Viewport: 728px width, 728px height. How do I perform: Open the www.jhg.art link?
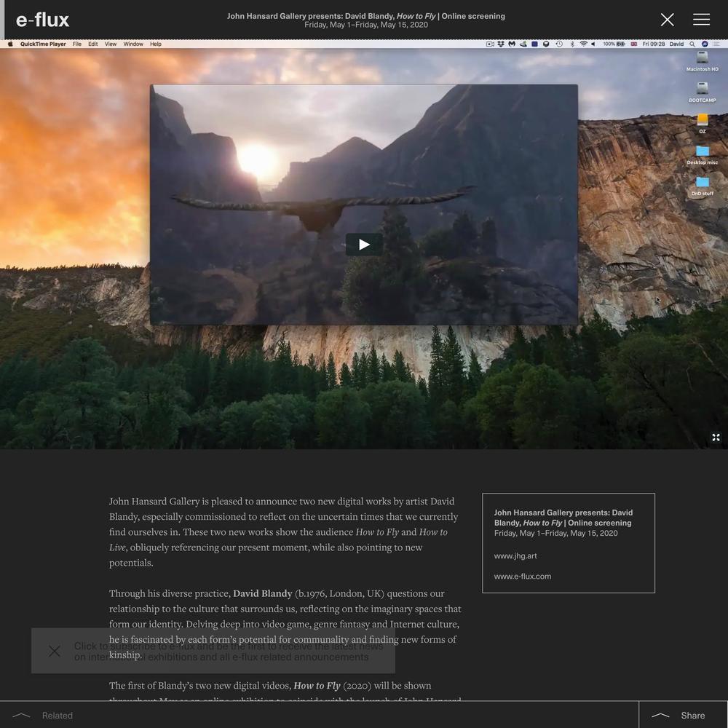[515, 555]
